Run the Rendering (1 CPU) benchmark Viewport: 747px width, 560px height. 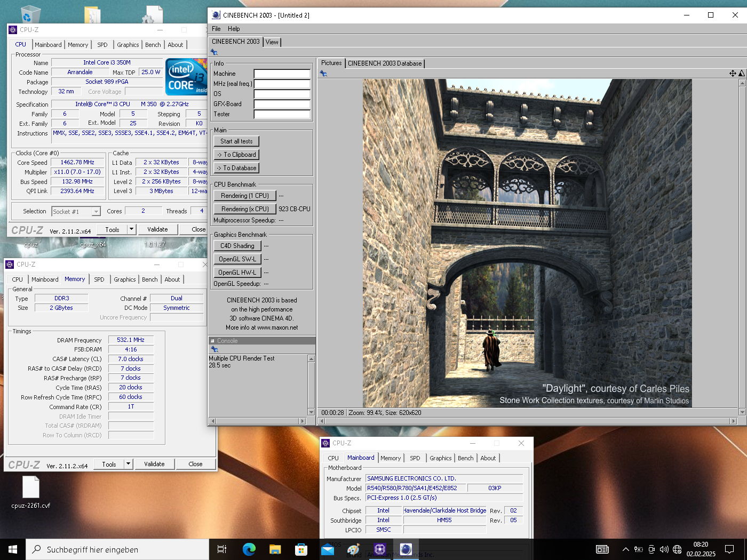(245, 196)
